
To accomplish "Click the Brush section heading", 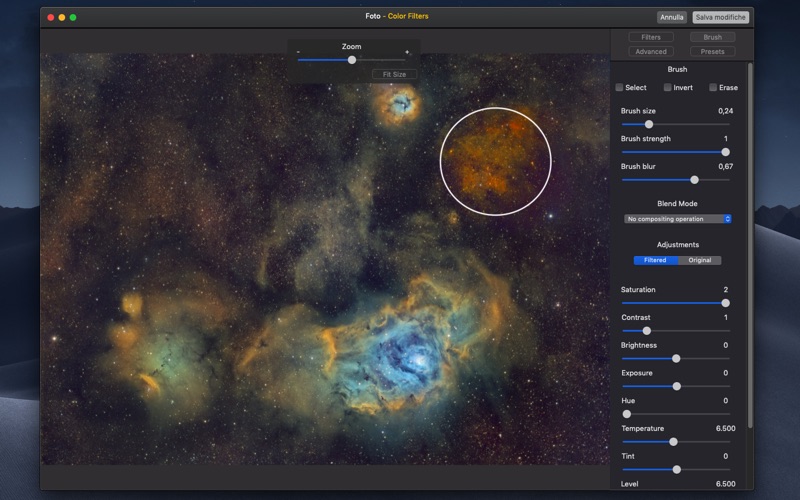I will [677, 69].
